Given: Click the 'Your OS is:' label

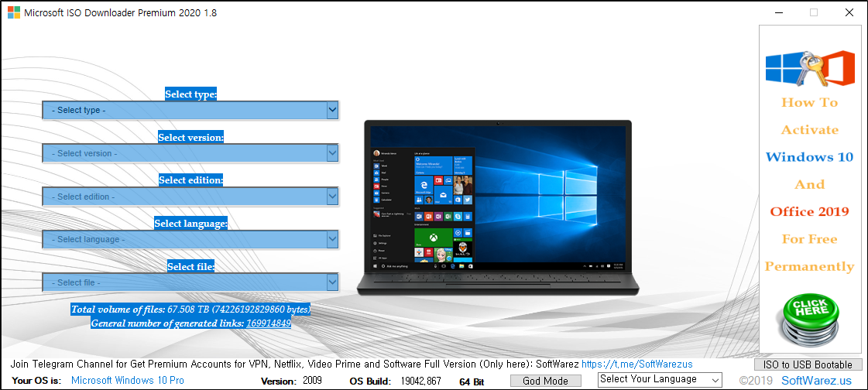Looking at the screenshot, I should coord(37,381).
